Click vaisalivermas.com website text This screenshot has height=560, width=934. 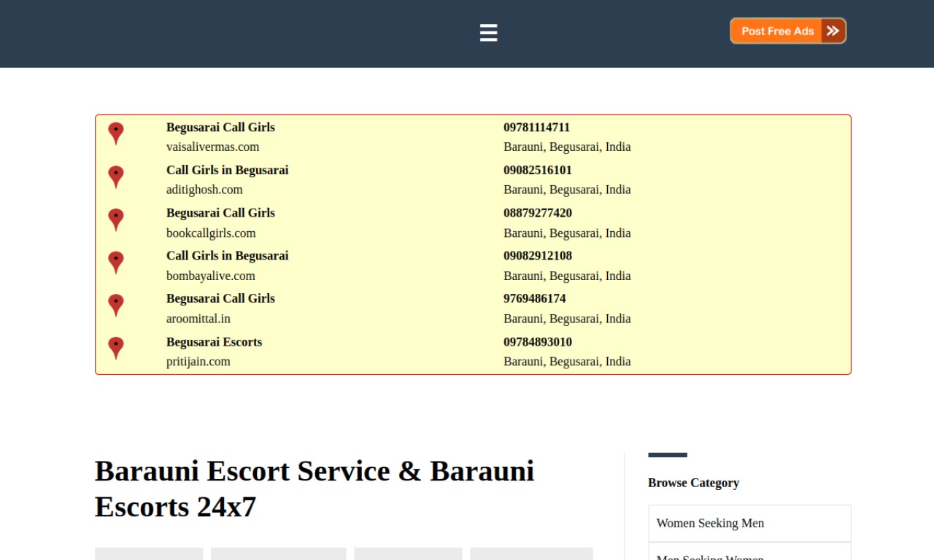pos(212,147)
